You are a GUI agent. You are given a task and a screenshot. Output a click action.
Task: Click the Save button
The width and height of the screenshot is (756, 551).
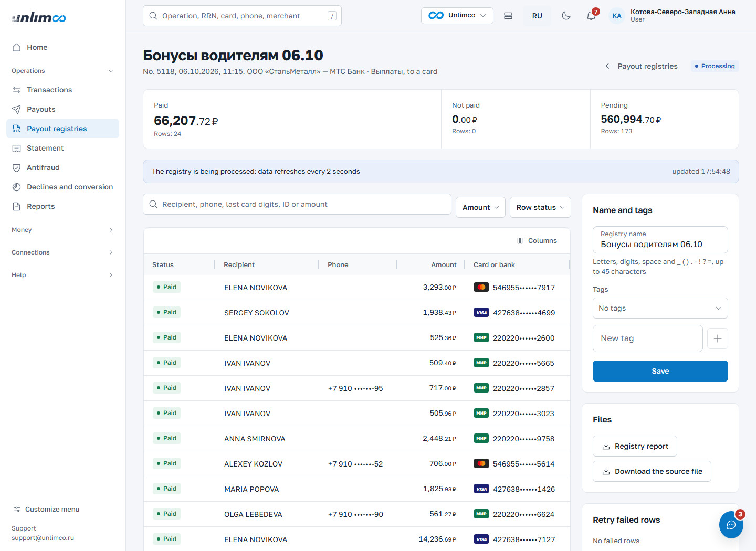pyautogui.click(x=660, y=371)
